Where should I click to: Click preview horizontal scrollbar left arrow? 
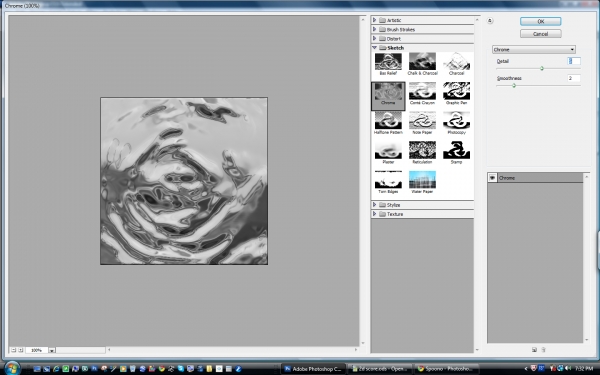pyautogui.click(x=109, y=349)
